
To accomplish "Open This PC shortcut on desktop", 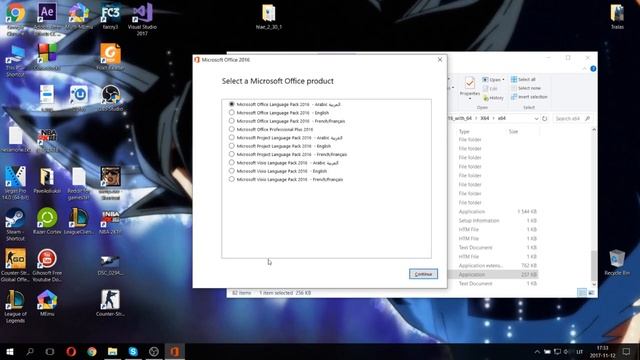I will click(16, 60).
